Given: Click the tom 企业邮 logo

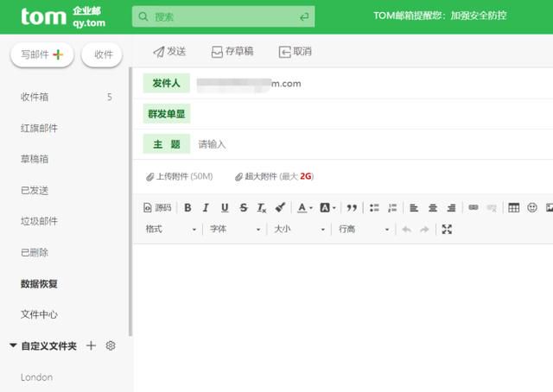Looking at the screenshot, I should pyautogui.click(x=63, y=16).
